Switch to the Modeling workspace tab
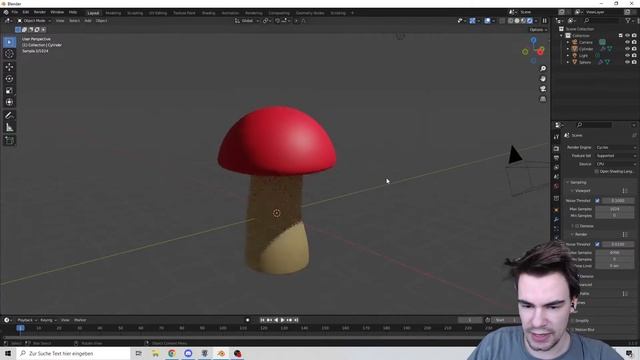This screenshot has height=360, width=640. 113,13
